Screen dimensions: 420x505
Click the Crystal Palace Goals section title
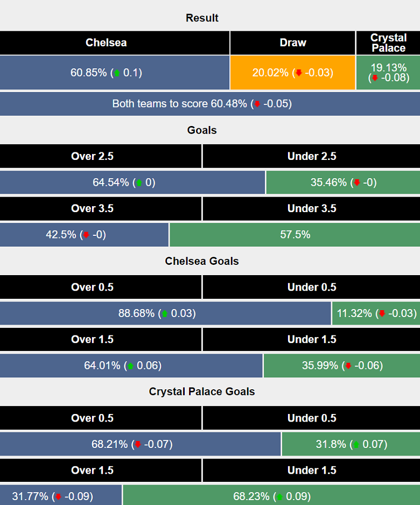click(202, 391)
